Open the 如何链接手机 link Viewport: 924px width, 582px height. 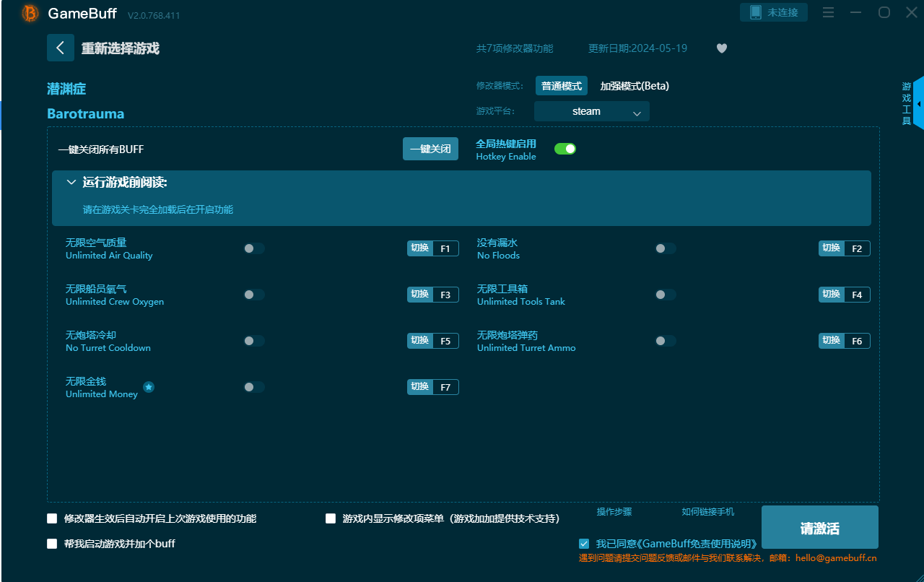708,512
